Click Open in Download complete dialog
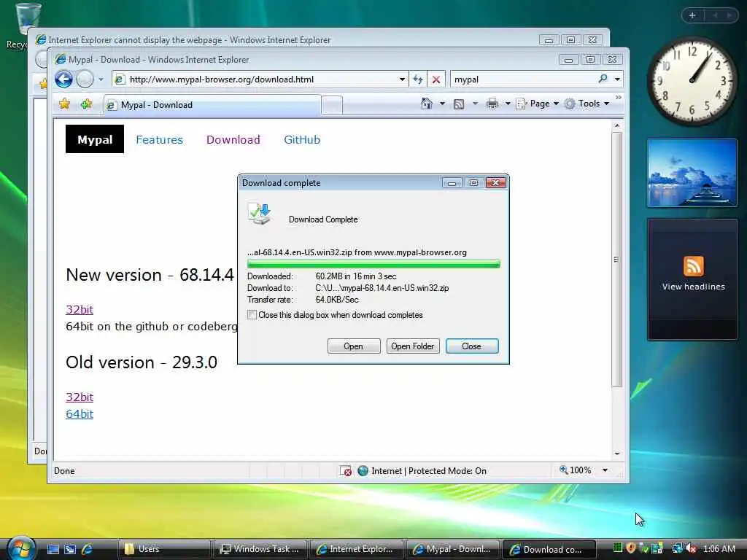The height and width of the screenshot is (560, 747). (x=354, y=346)
